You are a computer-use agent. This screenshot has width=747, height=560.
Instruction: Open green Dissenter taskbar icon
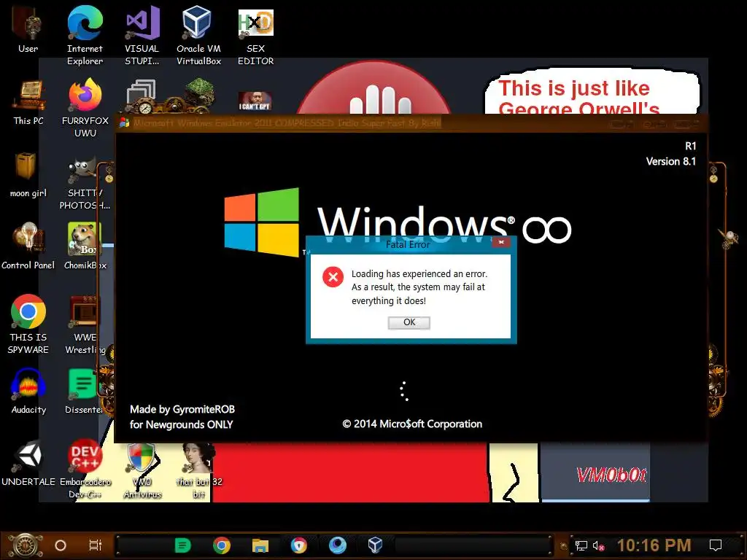click(x=182, y=545)
